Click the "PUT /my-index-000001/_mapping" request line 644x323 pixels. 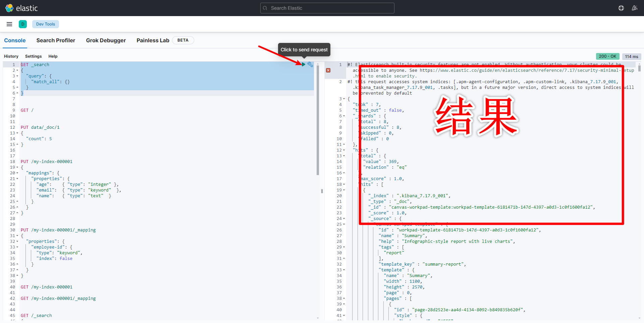pos(58,230)
